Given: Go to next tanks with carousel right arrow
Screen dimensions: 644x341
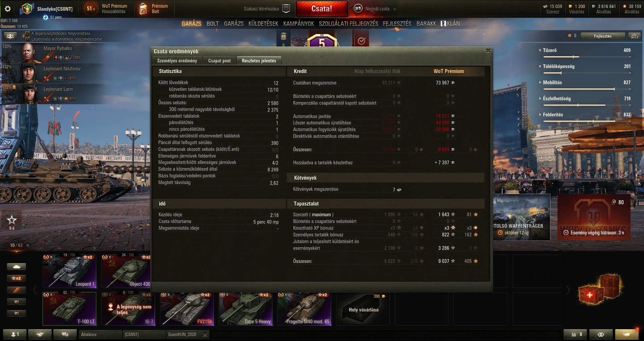Looking at the screenshot, I should [568, 290].
